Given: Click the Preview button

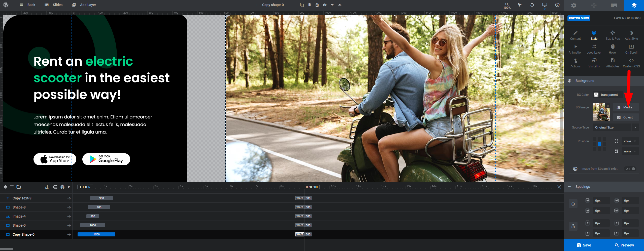Looking at the screenshot, I should [x=624, y=245].
